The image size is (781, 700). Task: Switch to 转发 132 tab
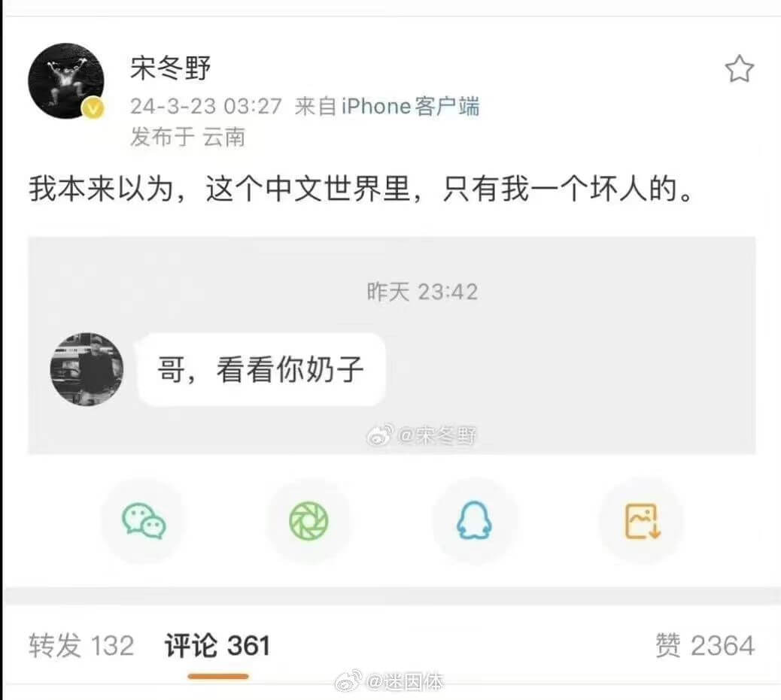pos(81,646)
